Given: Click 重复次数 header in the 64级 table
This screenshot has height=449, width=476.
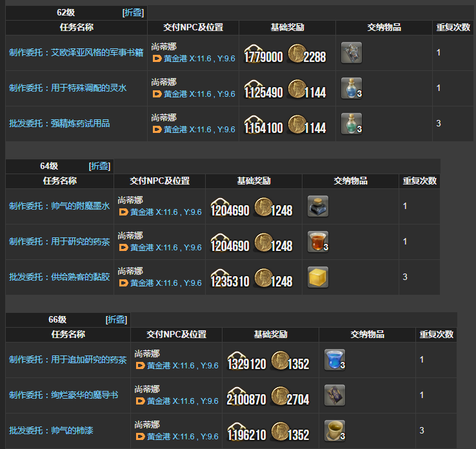Looking at the screenshot, I should (419, 181).
